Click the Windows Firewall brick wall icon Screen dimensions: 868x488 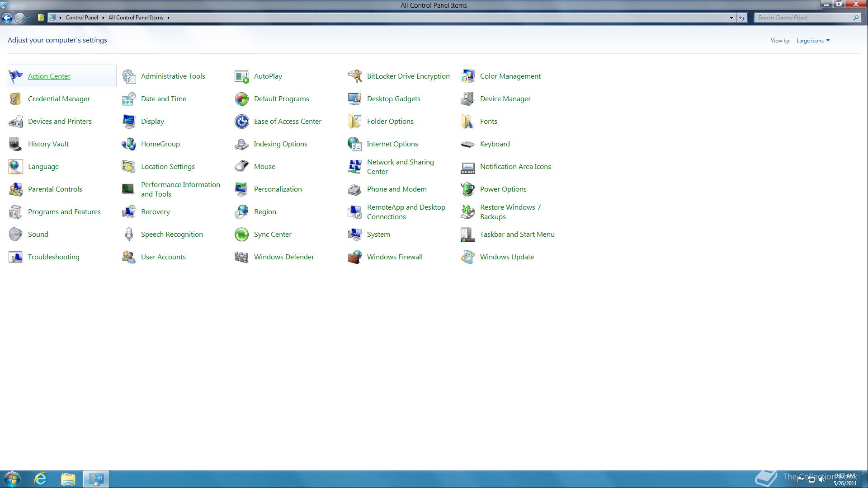[x=355, y=257]
